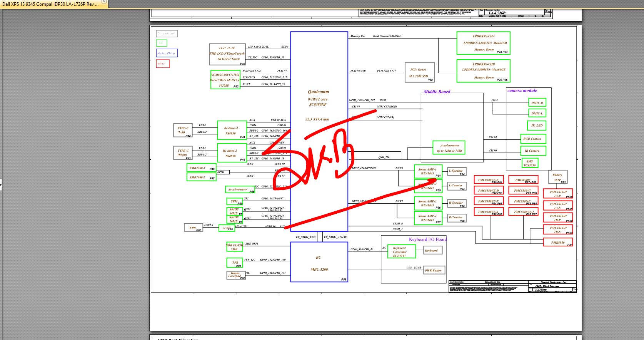The image size is (644, 340).
Task: Click the Connector legend box
Action: (x=167, y=33)
